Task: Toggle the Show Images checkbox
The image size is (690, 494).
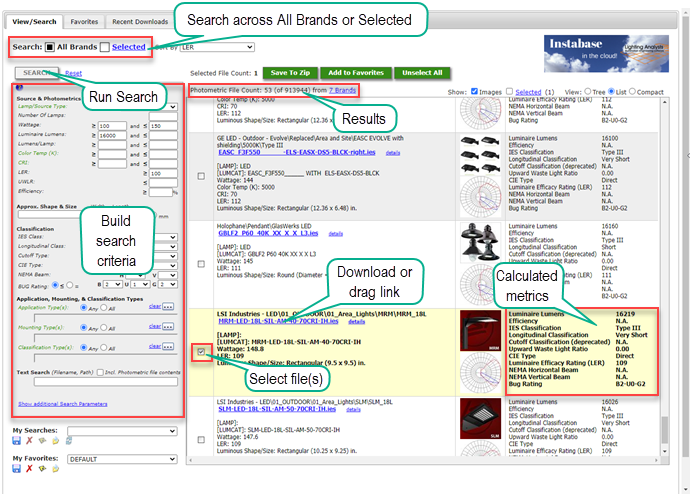Action: [x=474, y=91]
